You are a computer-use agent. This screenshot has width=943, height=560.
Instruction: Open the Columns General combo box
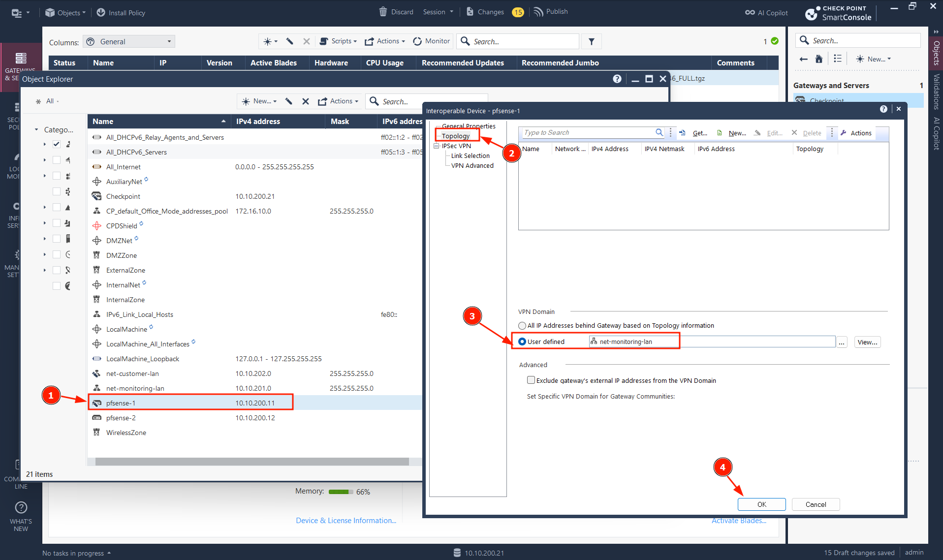[129, 42]
